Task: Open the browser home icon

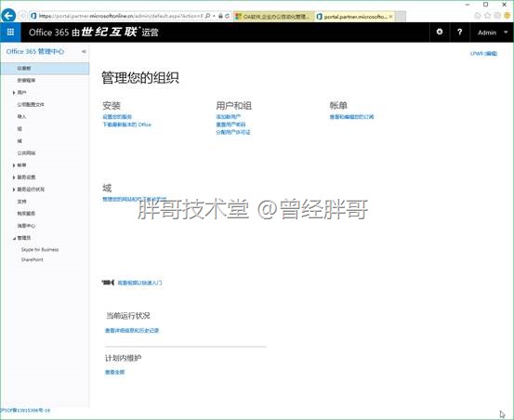Action: [478, 16]
